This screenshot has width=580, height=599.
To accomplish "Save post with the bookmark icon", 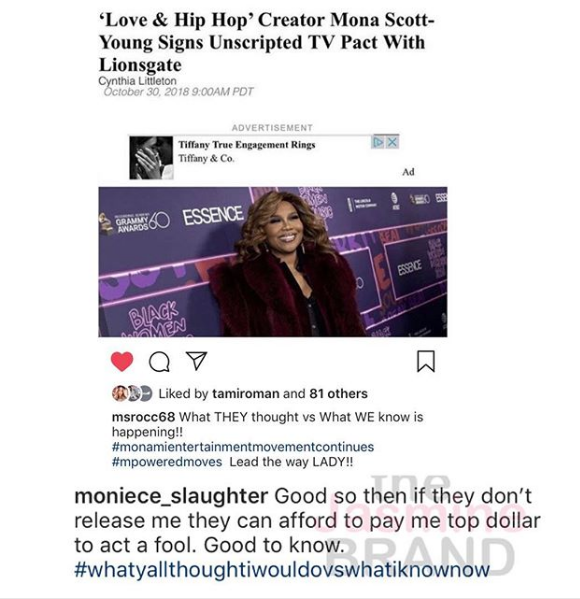I will tap(426, 361).
